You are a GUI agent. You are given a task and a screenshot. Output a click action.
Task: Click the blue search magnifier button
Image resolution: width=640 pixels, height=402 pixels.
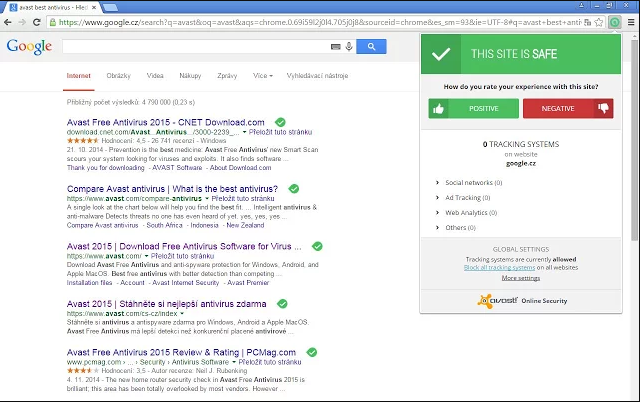(371, 47)
